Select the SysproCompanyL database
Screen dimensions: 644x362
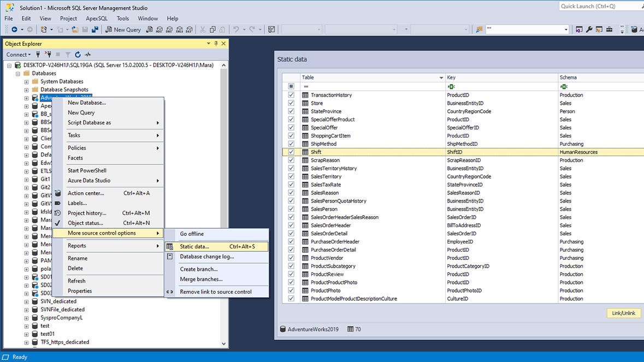[x=62, y=318]
